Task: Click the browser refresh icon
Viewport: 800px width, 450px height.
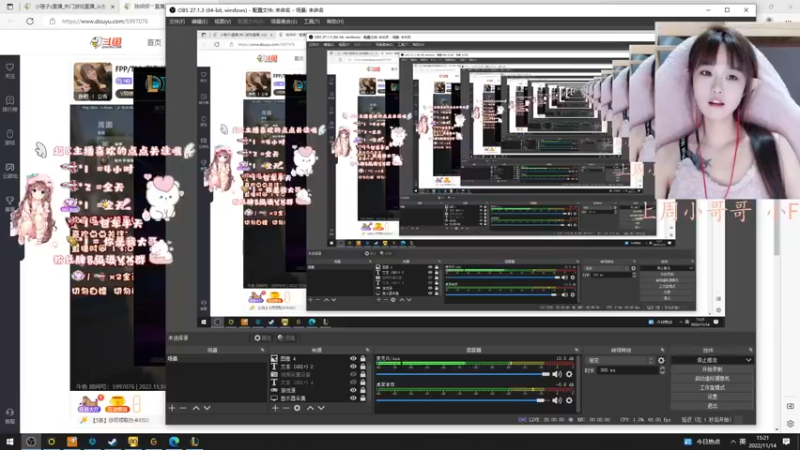Action: click(x=30, y=21)
